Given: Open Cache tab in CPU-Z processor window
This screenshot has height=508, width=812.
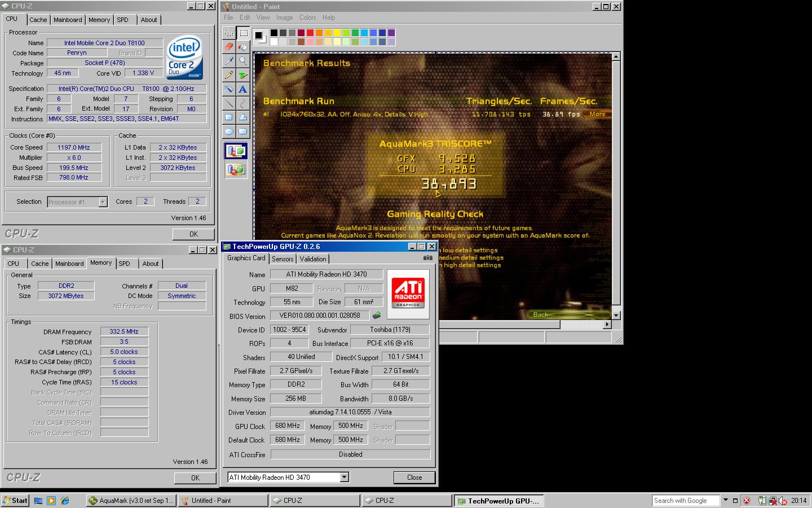Looking at the screenshot, I should 38,20.
